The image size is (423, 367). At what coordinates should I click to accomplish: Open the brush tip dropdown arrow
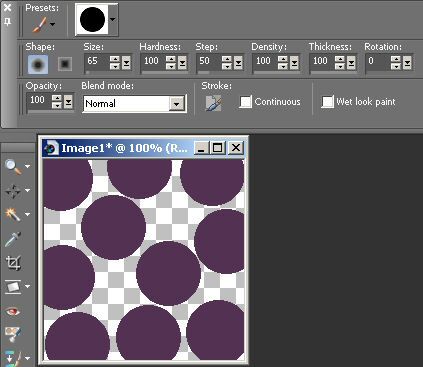(113, 19)
